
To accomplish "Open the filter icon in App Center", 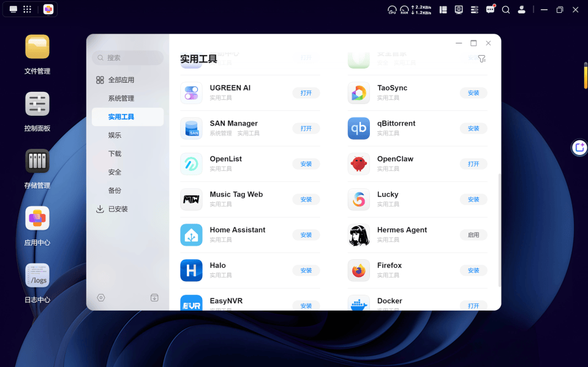I will click(482, 59).
